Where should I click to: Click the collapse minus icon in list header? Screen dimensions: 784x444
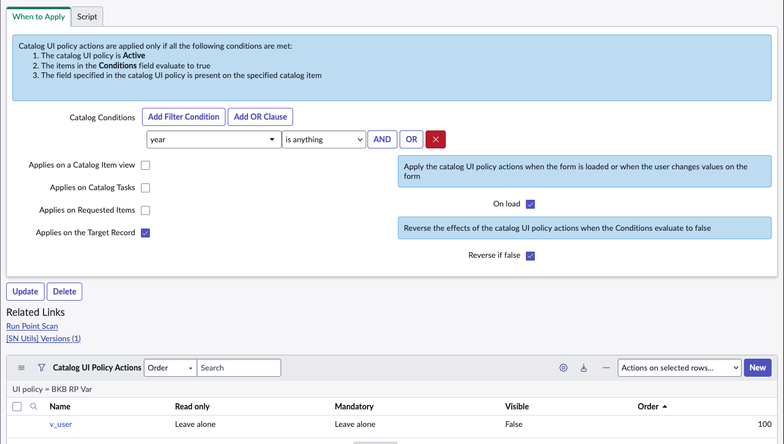click(605, 368)
